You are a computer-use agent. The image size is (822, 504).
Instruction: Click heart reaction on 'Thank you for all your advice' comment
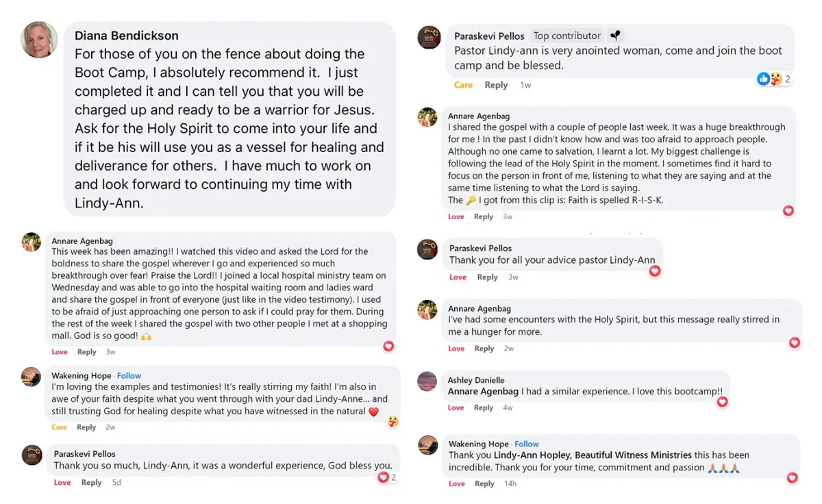654,271
